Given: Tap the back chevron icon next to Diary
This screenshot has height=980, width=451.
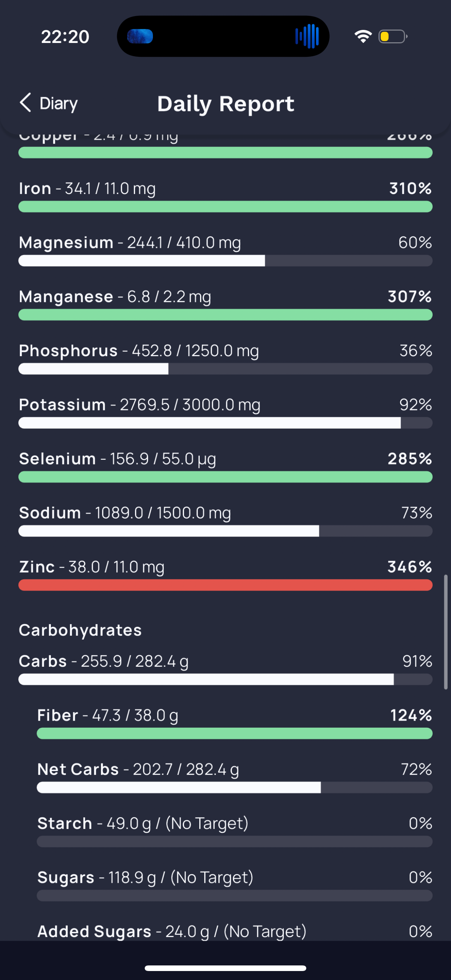Looking at the screenshot, I should (25, 103).
